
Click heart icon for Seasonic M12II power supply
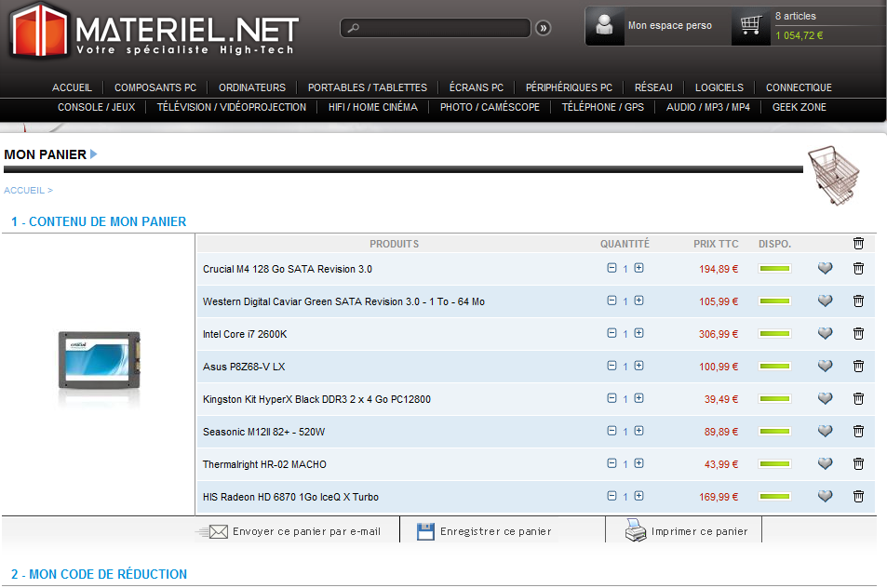click(x=825, y=432)
